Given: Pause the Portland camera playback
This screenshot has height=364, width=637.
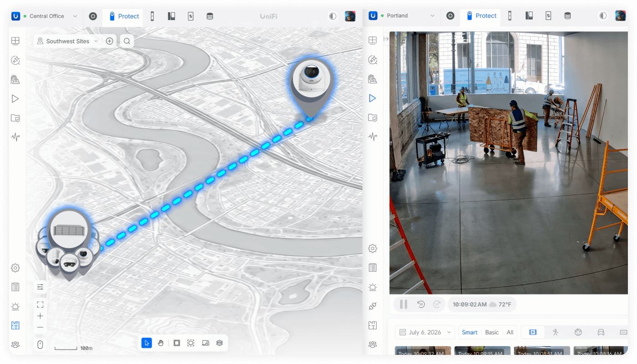Looking at the screenshot, I should 404,304.
